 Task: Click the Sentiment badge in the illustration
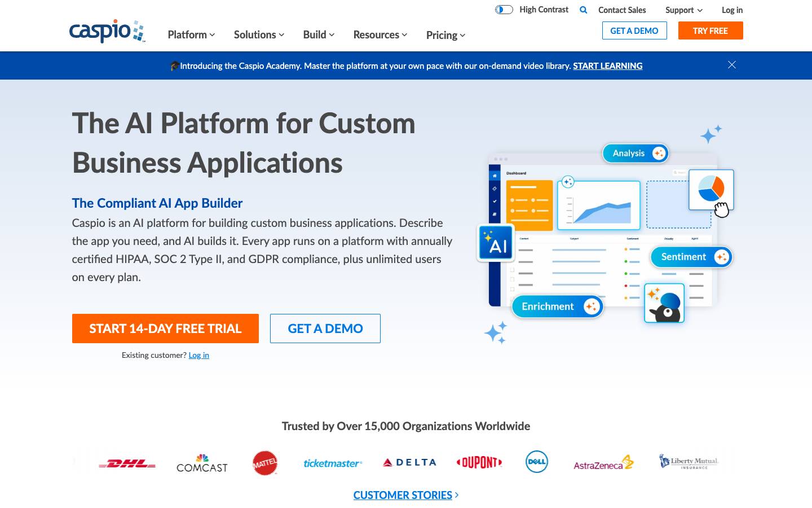(x=691, y=257)
